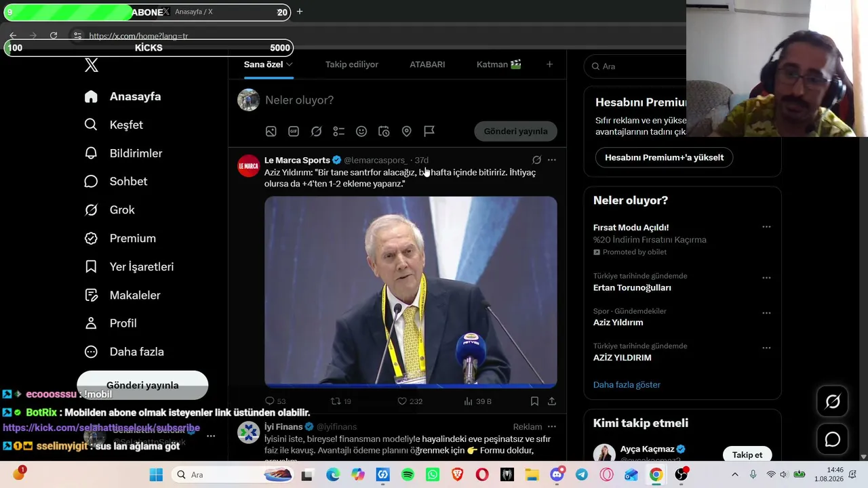Open the floating messages button
Viewport: 868px width, 488px height.
coord(833,439)
